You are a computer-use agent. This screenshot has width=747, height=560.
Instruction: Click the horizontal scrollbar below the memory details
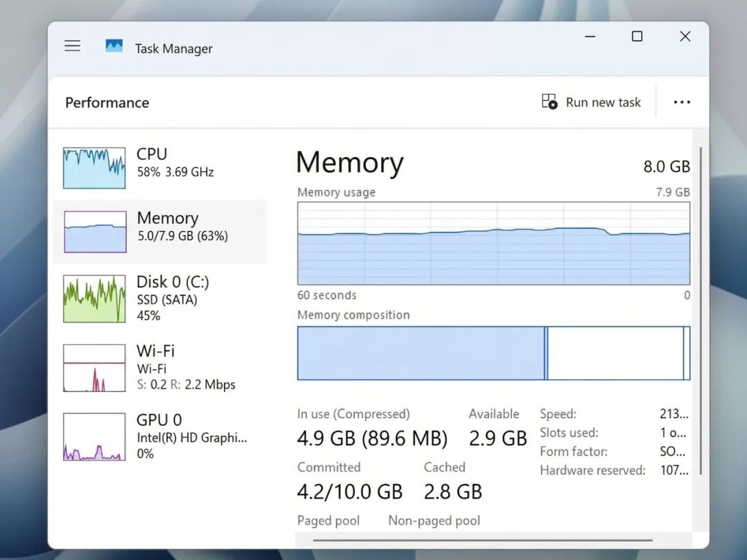coord(483,541)
